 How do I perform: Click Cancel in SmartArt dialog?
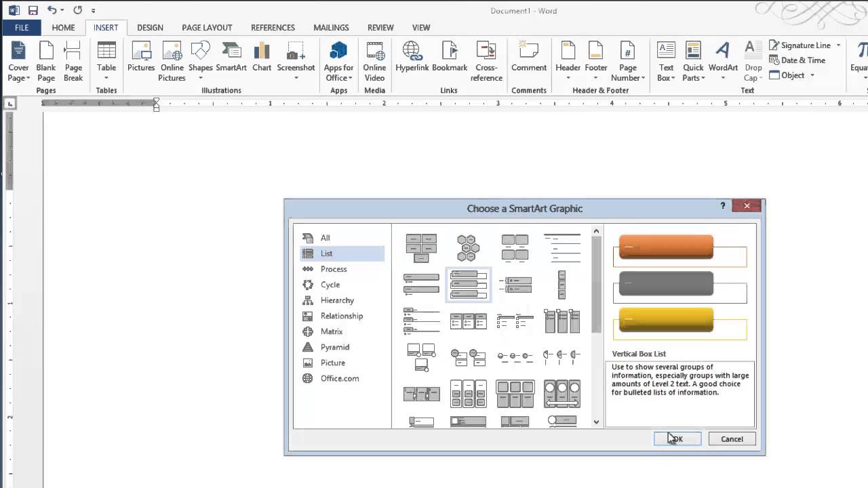pos(732,439)
